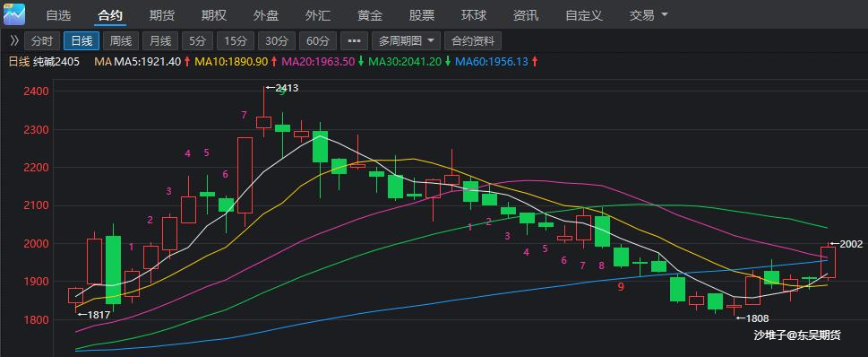This screenshot has width=868, height=357.
Task: Click the app logo chart icon
Action: coord(13,13)
